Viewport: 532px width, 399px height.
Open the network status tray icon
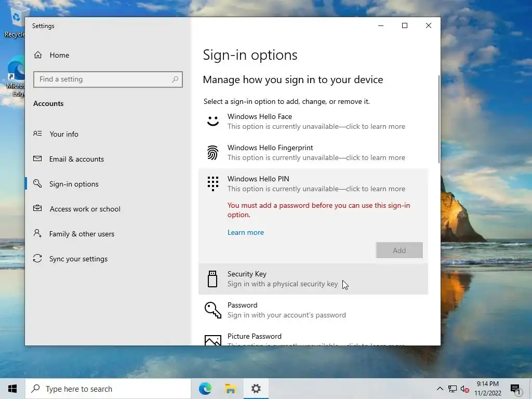453,389
